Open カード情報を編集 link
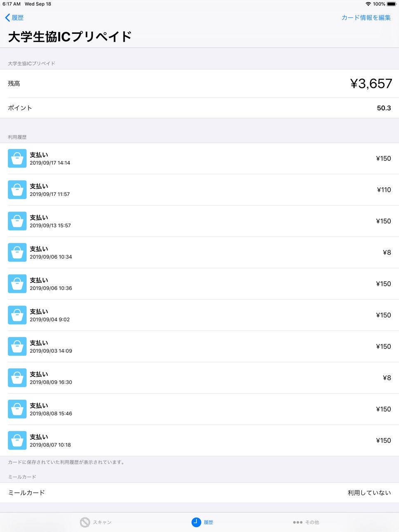The width and height of the screenshot is (399, 532). tap(366, 18)
